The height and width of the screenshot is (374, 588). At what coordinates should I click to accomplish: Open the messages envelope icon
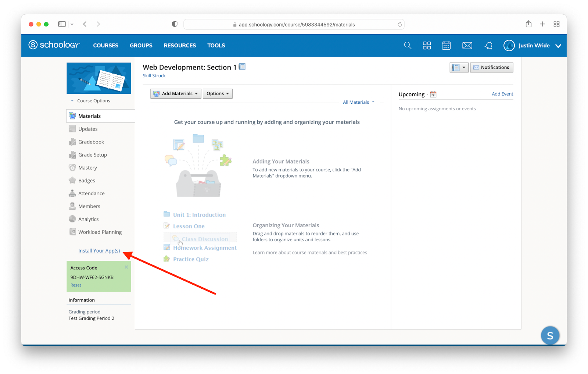tap(467, 46)
